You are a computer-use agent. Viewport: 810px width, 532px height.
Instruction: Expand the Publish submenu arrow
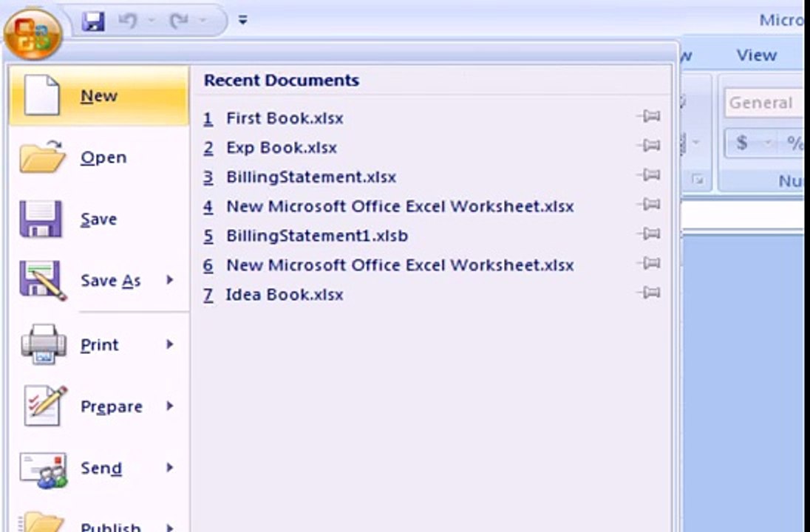[x=169, y=527]
